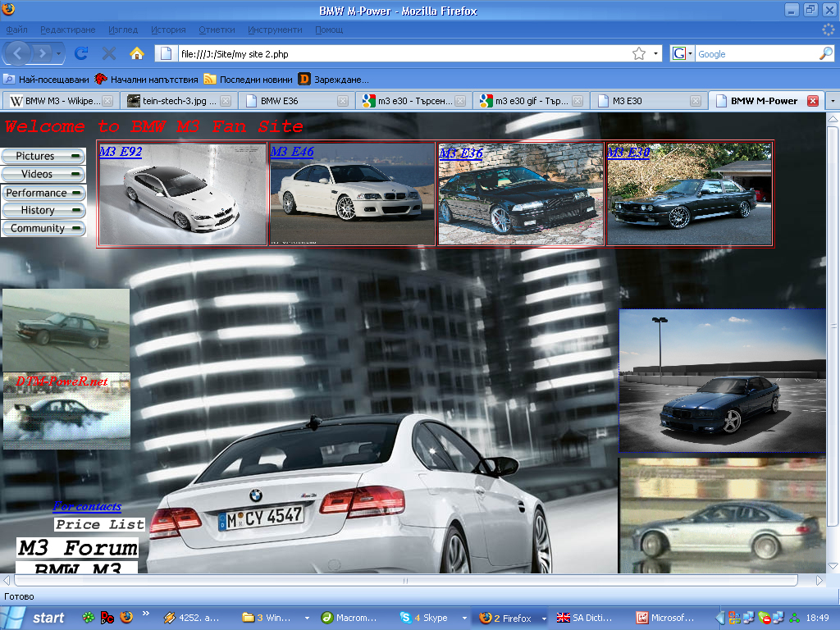Close the BMW M-Power tab
Viewport: 840px width, 630px height.
pyautogui.click(x=813, y=101)
